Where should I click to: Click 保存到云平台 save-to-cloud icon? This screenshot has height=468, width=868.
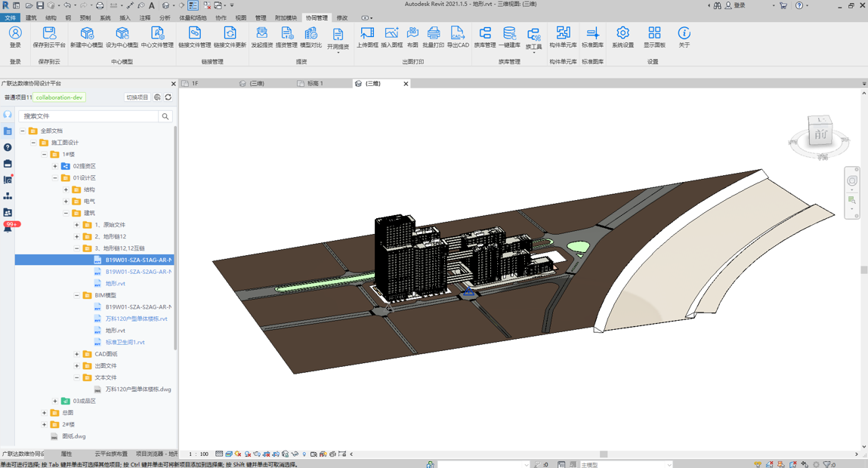coord(49,34)
